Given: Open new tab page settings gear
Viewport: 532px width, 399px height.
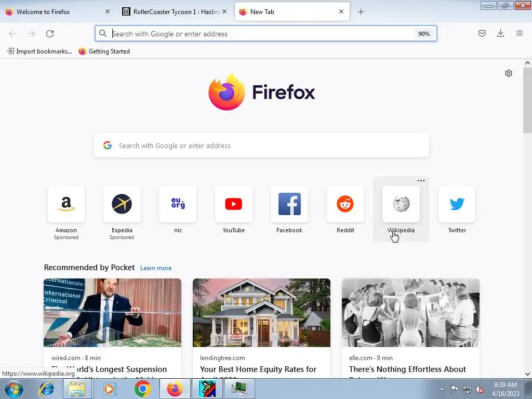Looking at the screenshot, I should (508, 73).
